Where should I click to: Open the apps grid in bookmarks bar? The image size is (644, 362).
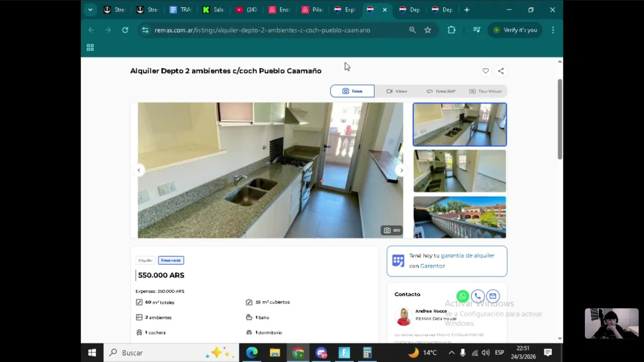90,47
